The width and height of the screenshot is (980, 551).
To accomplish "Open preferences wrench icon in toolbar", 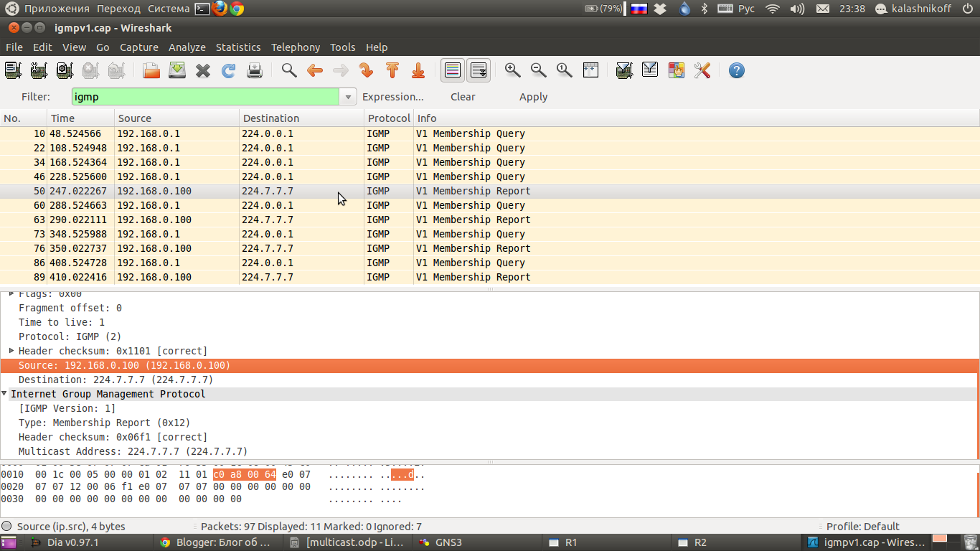I will coord(702,70).
